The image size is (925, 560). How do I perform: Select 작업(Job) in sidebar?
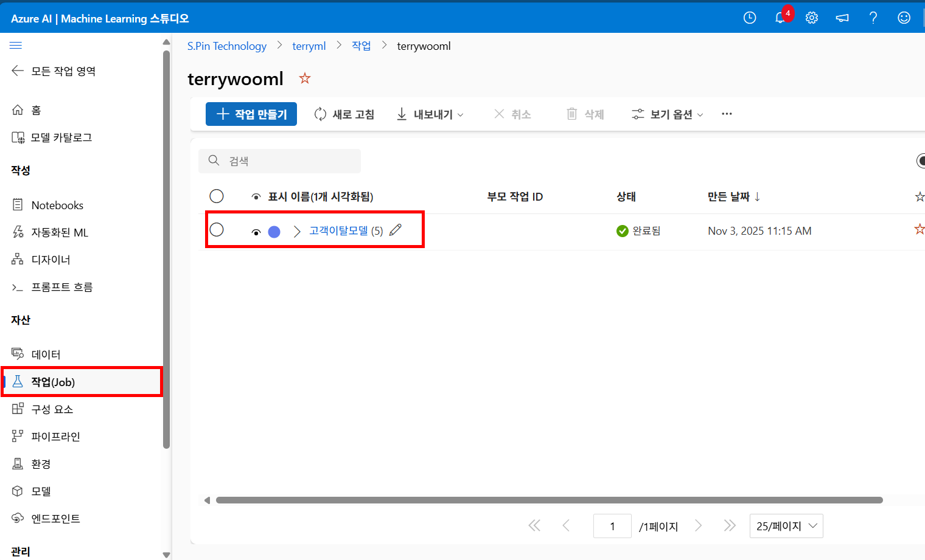pyautogui.click(x=82, y=382)
